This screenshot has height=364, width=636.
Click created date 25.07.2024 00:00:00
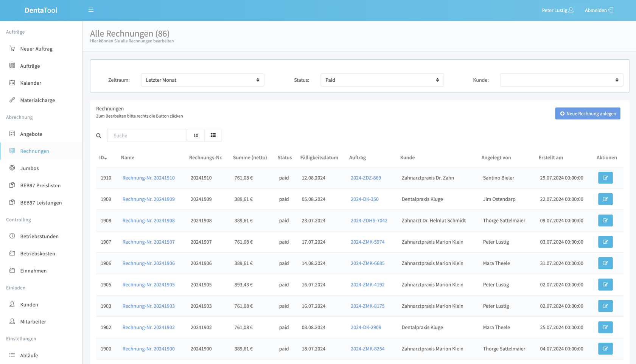coord(561,327)
